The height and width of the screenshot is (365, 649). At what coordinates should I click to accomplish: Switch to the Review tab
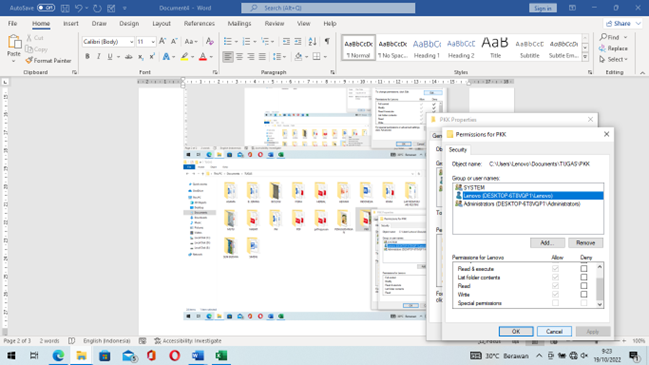pos(274,24)
